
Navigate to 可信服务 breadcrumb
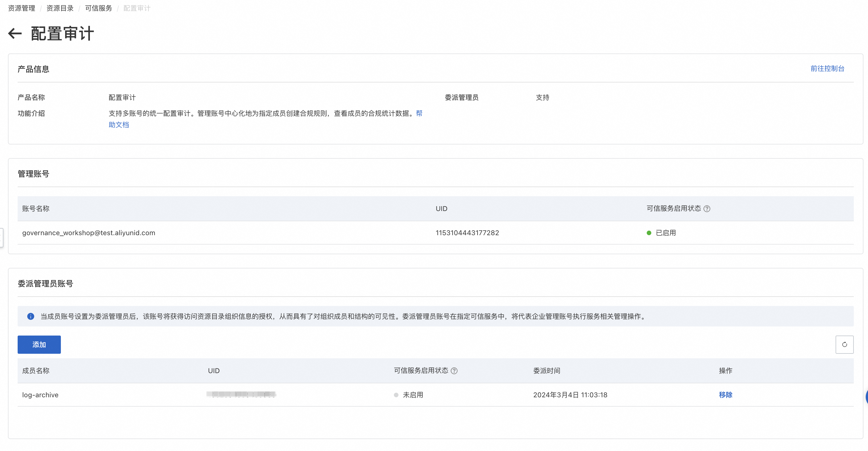[x=98, y=8]
